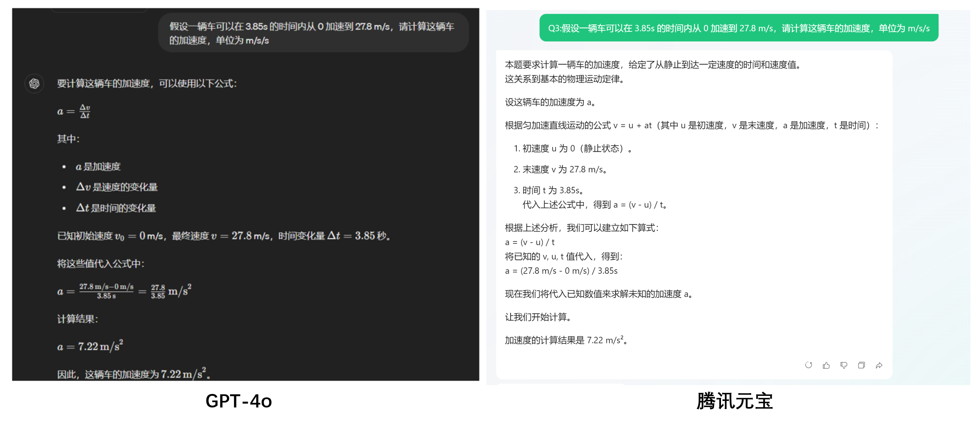
Task: Select the GPT-4o dark user question bubble
Action: click(314, 33)
